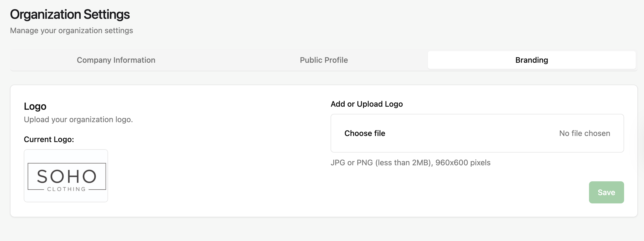Click the Add or Upload Logo label
The image size is (644, 241).
point(366,104)
